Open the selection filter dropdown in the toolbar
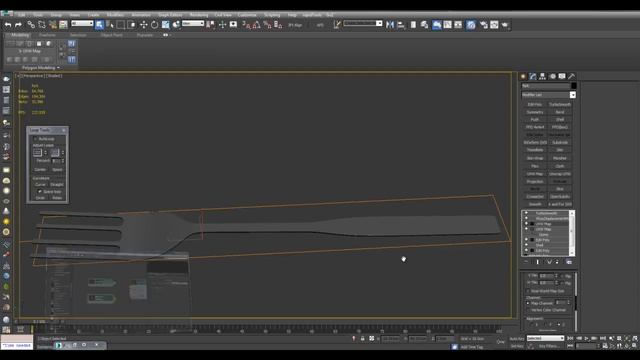The width and height of the screenshot is (640, 360). pos(82,24)
